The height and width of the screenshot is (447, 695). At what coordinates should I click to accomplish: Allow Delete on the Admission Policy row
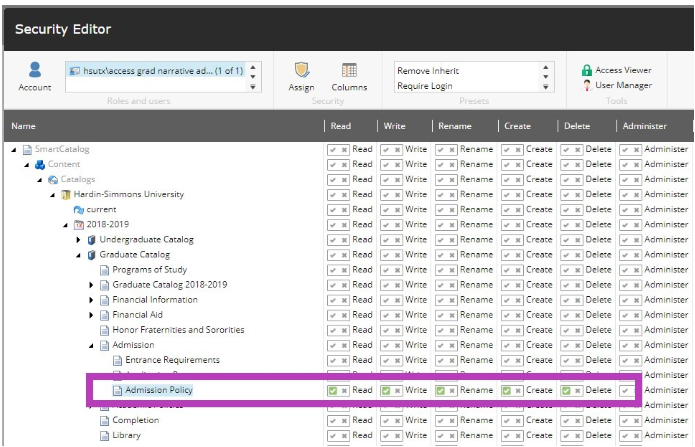(x=566, y=391)
